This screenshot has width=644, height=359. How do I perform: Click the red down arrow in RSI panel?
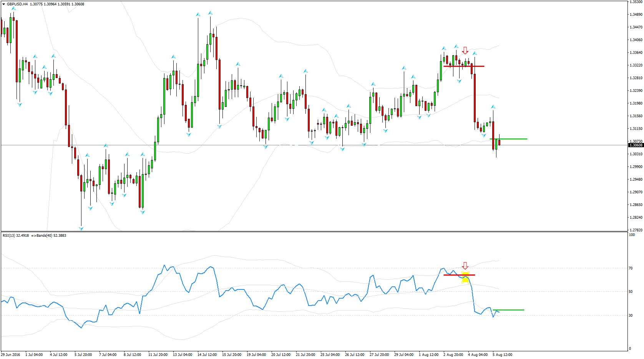(465, 266)
